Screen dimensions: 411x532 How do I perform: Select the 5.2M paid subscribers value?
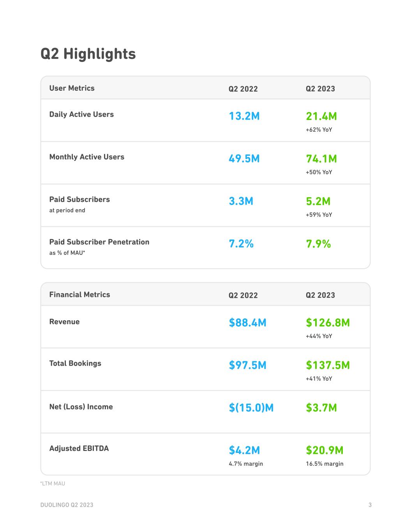pos(318,201)
